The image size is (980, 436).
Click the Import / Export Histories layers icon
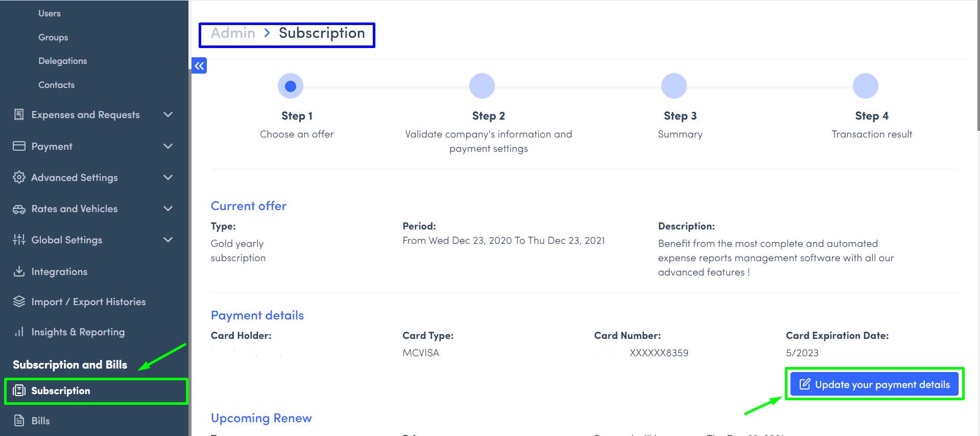[19, 302]
